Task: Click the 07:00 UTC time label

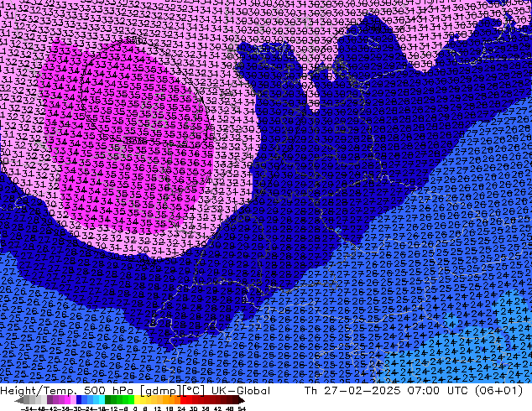Action: pyautogui.click(x=436, y=391)
